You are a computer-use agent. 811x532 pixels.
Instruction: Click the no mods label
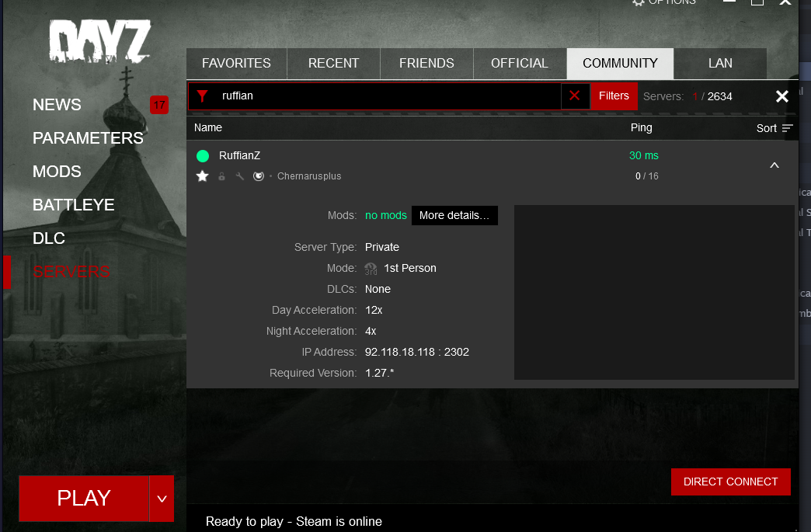386,216
